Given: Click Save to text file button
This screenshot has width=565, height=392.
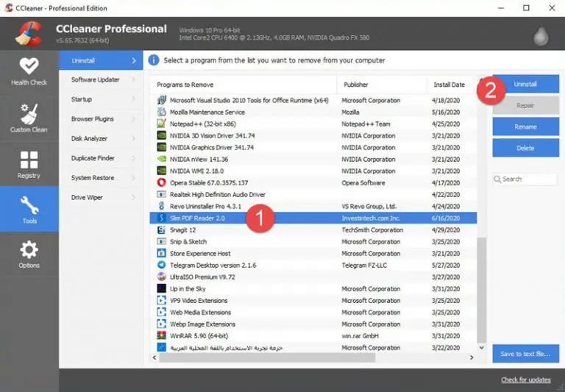Looking at the screenshot, I should pos(526,354).
